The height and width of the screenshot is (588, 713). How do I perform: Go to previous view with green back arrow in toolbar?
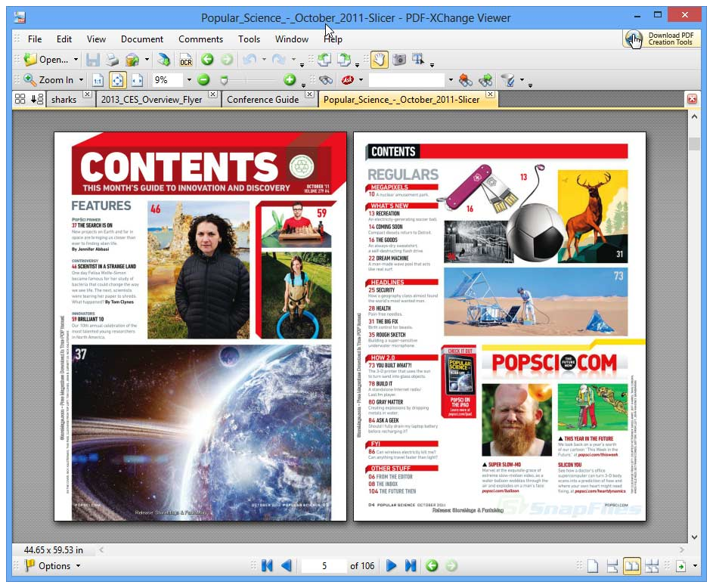207,60
